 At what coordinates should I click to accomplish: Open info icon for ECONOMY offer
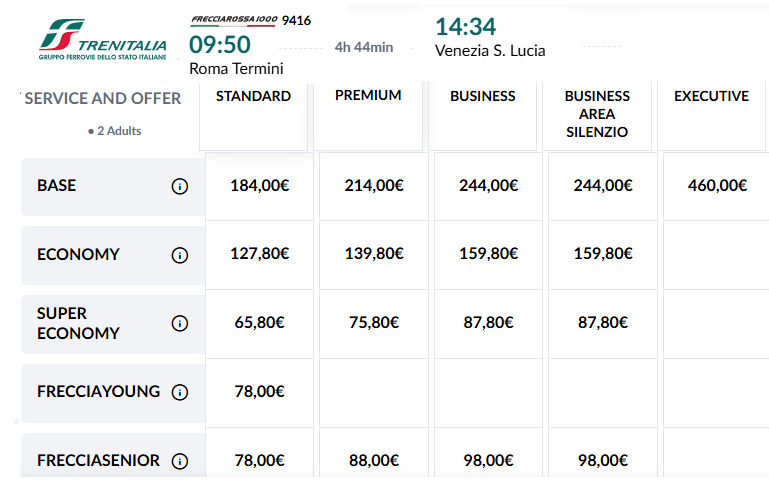pos(179,255)
